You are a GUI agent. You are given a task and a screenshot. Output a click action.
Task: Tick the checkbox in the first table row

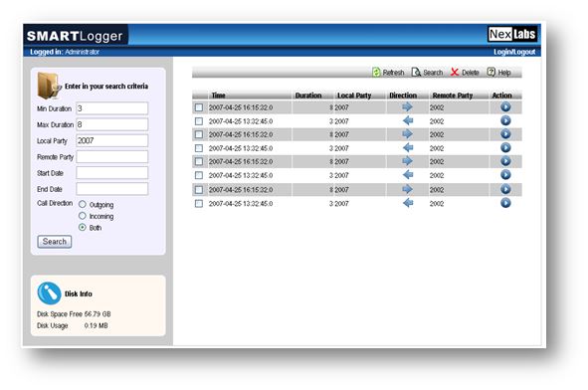coord(199,107)
